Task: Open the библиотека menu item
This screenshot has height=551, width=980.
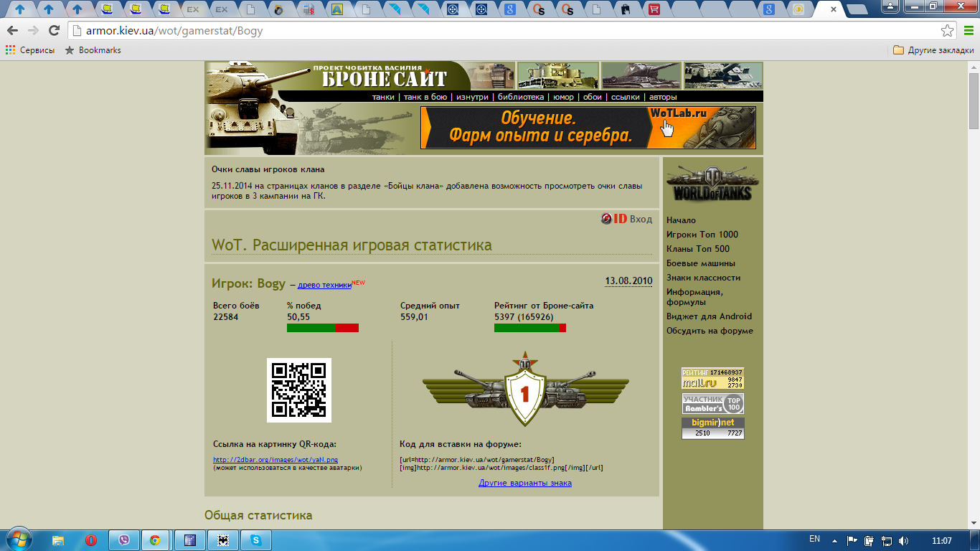Action: (521, 97)
